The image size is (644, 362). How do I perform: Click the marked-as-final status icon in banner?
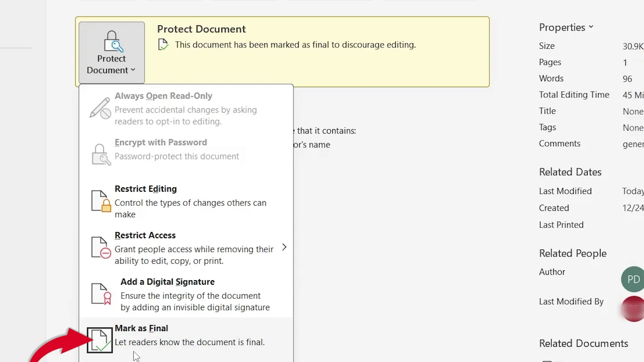click(163, 45)
